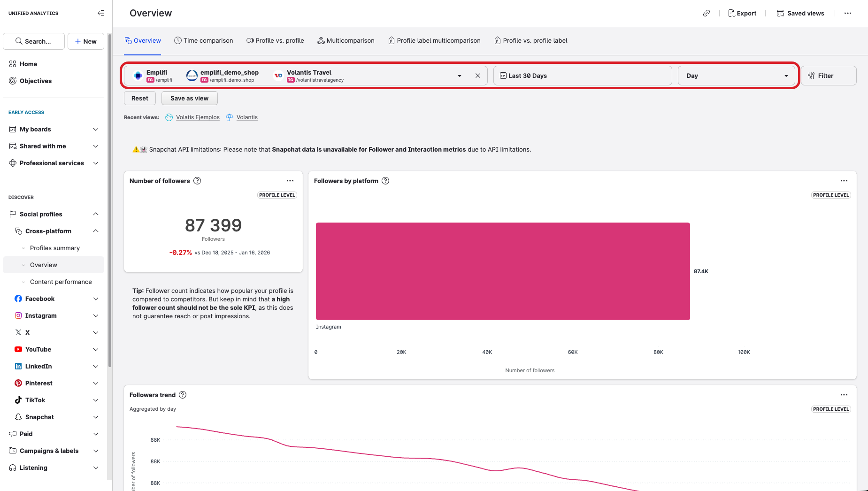Open the top-right more options menu
The image size is (868, 491).
(847, 13)
